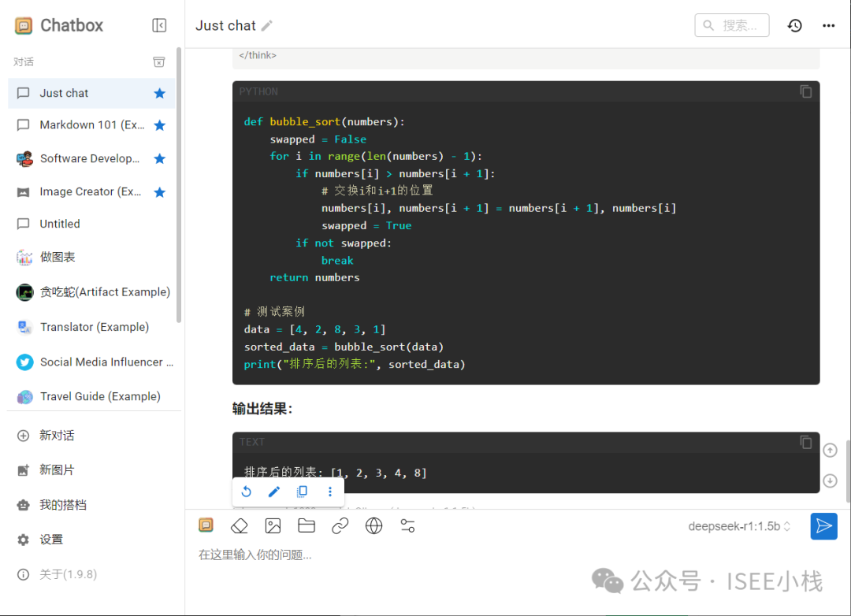Open conversation settings with the sliders icon
This screenshot has width=851, height=616.
point(407,526)
